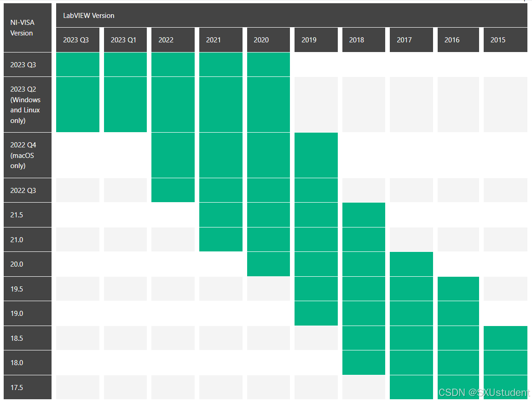Click green cell for NI-VISA 20.0, LabVIEW 2017

pyautogui.click(x=411, y=264)
